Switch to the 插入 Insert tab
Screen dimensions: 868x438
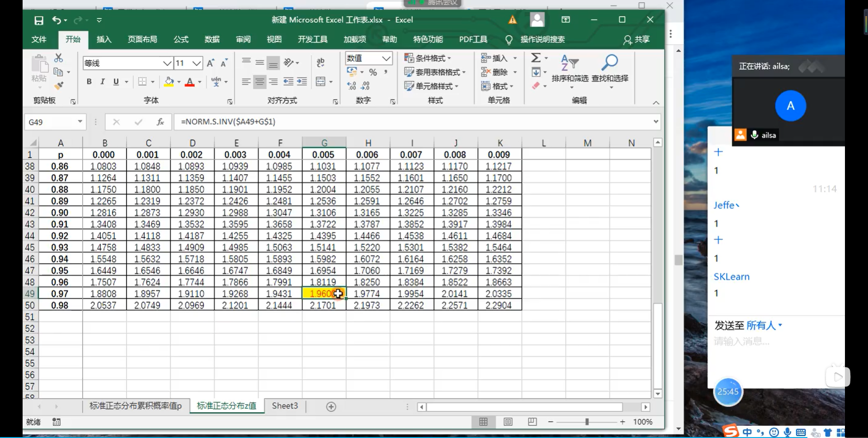tap(104, 39)
